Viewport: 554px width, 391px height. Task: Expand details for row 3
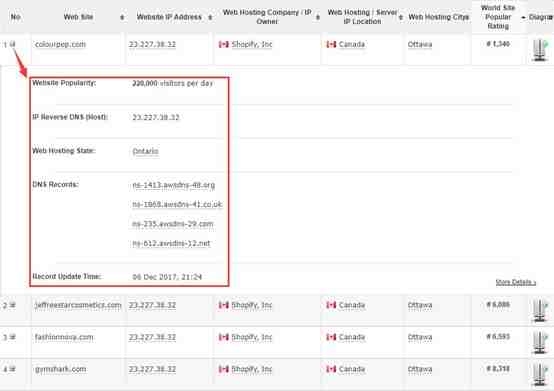pyautogui.click(x=12, y=337)
